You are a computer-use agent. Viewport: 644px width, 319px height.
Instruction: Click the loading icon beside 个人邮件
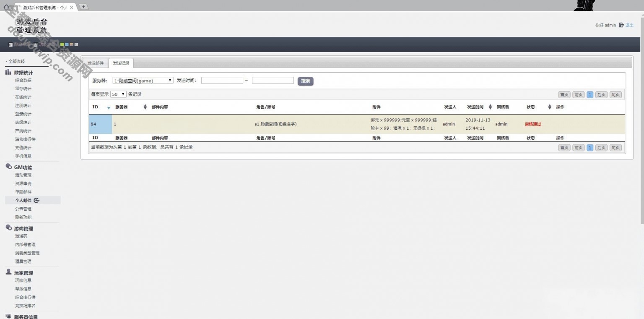pos(36,200)
